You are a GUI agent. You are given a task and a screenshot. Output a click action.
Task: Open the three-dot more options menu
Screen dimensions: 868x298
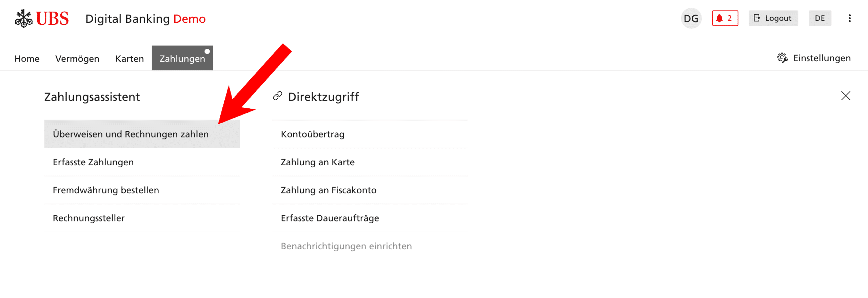(x=849, y=18)
